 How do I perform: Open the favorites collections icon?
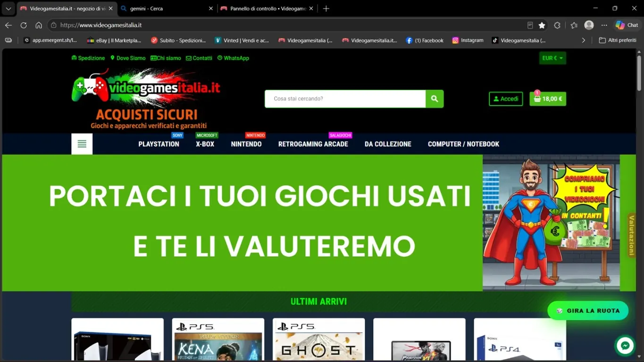click(x=574, y=25)
